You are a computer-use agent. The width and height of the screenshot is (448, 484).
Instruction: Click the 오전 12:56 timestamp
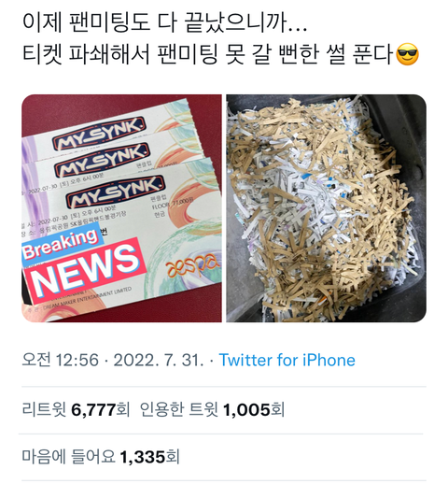click(60, 360)
